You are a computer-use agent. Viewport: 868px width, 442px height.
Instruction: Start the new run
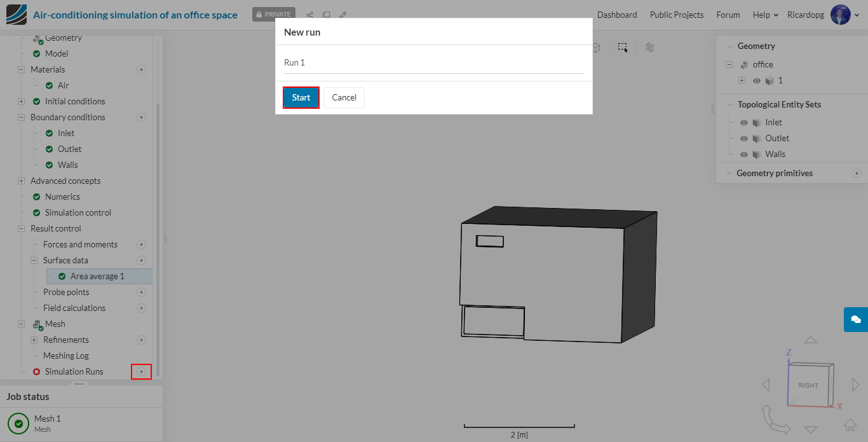[301, 97]
